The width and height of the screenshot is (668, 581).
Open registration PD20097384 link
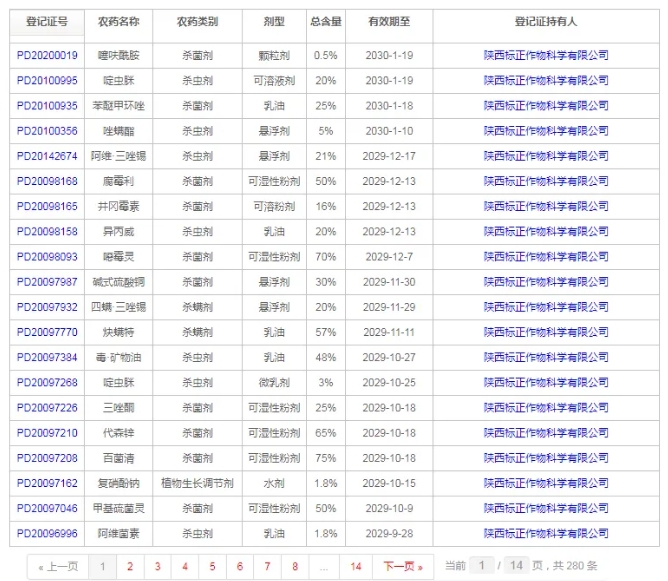click(47, 357)
